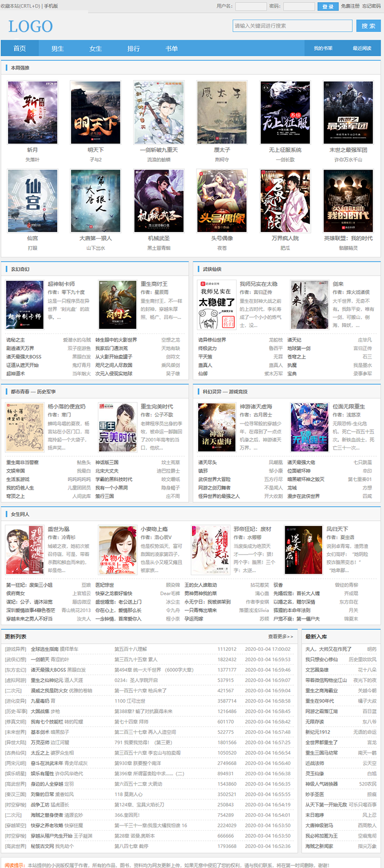The height and width of the screenshot is (868, 384).
Task: Open the 首页 navigation tab
Action: [x=19, y=48]
